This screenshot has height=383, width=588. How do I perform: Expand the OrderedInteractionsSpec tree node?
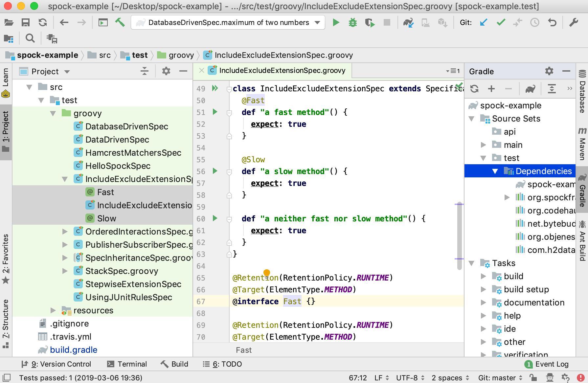tap(64, 231)
